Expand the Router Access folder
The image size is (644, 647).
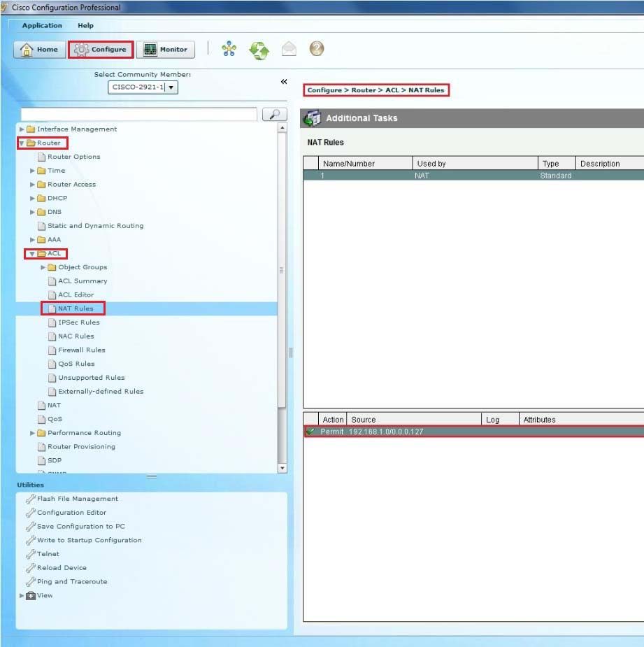(32, 185)
